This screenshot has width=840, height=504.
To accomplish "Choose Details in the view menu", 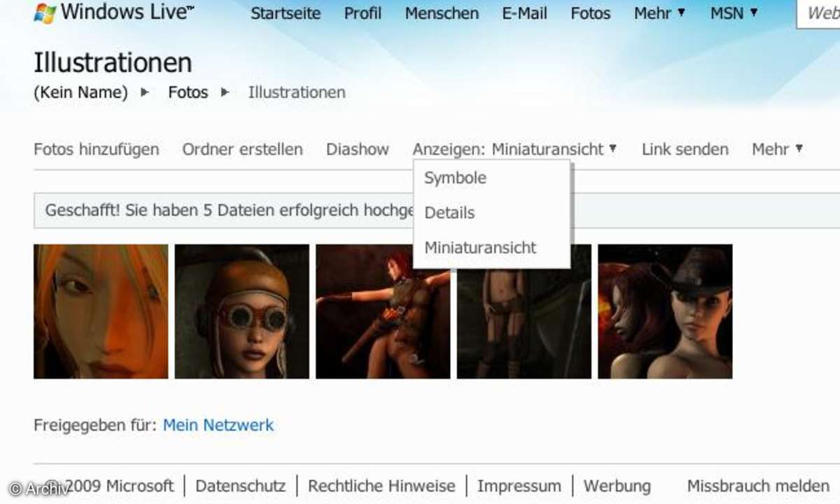I will pyautogui.click(x=449, y=213).
